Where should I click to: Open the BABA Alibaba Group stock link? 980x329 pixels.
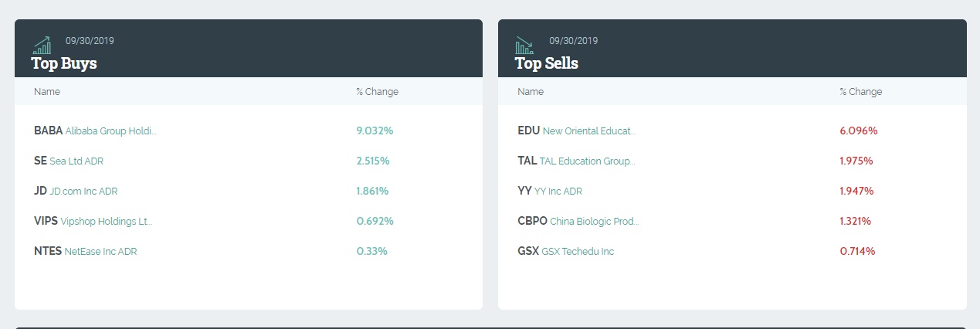point(95,131)
